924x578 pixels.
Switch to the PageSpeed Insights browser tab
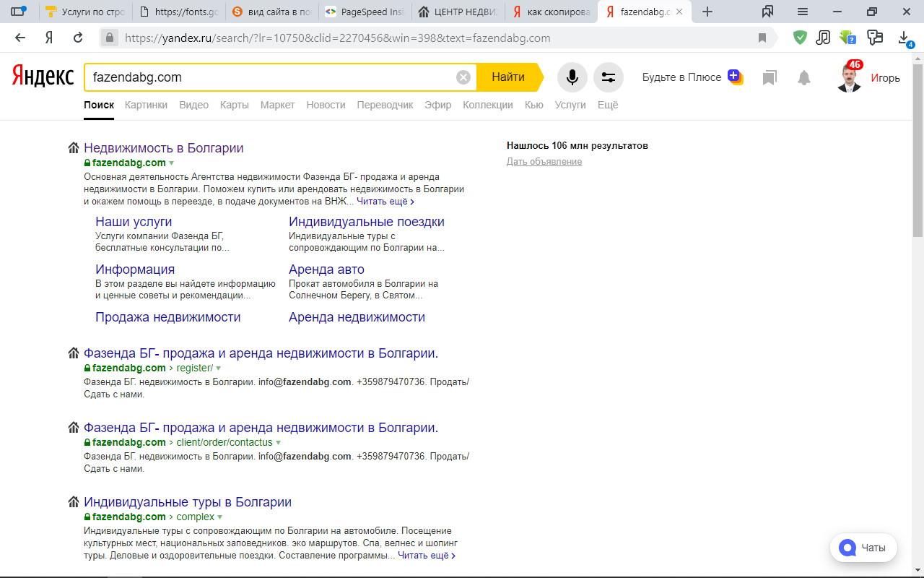pos(364,12)
